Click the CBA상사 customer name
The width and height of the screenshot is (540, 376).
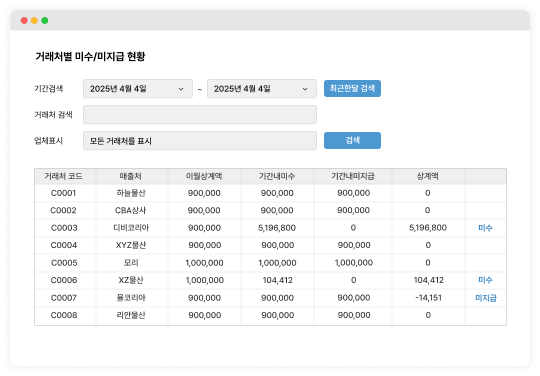tap(131, 210)
